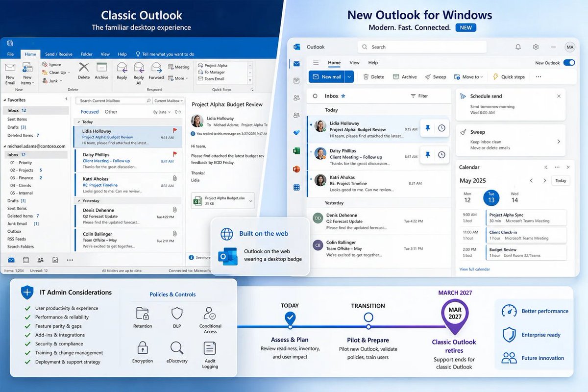Collapse the Yesterday group in the Classic message list
Image resolution: width=588 pixels, height=392 pixels.
(79, 200)
